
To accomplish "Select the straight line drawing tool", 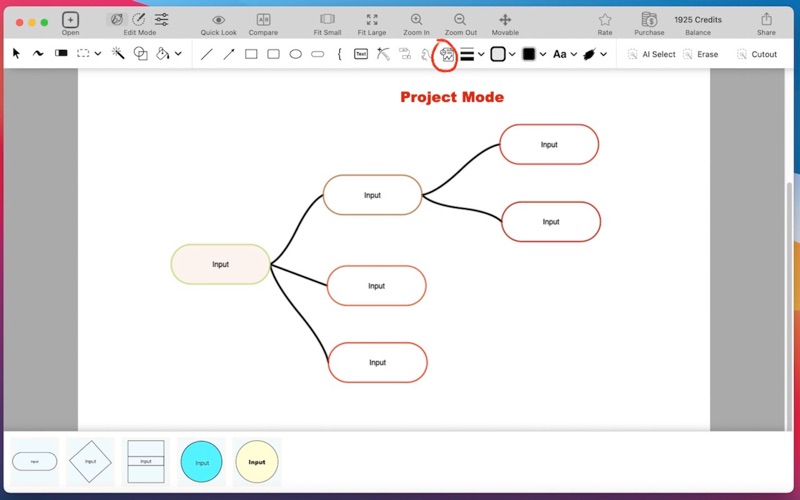I will click(x=207, y=54).
